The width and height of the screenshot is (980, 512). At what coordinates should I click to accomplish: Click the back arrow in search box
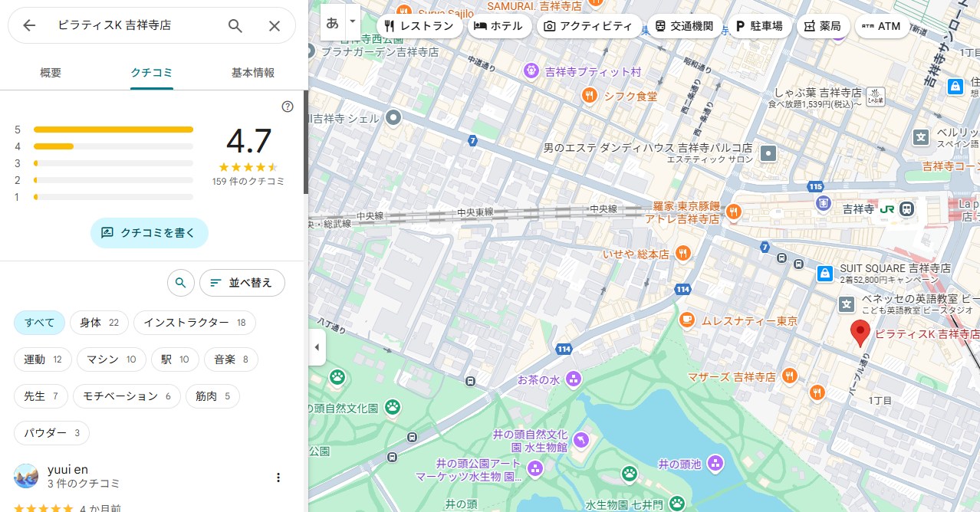(29, 25)
